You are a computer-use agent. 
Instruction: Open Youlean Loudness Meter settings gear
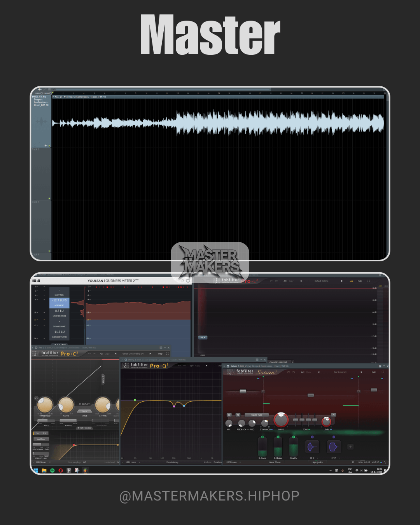(x=188, y=281)
